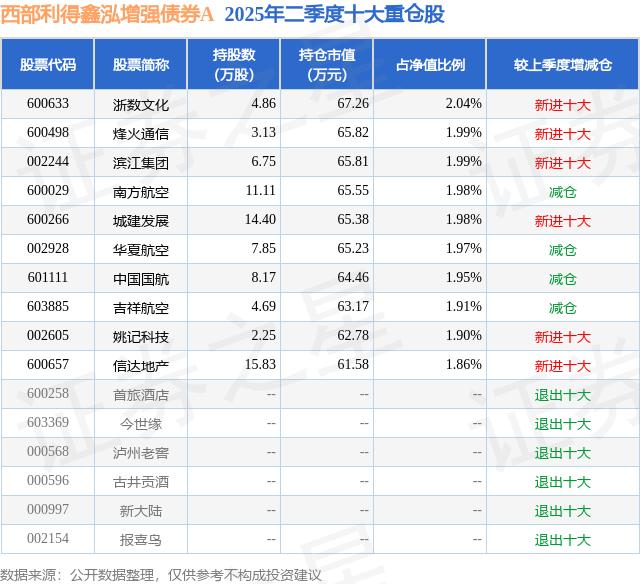Click market value 64.46
The width and height of the screenshot is (640, 584).
pos(353,278)
